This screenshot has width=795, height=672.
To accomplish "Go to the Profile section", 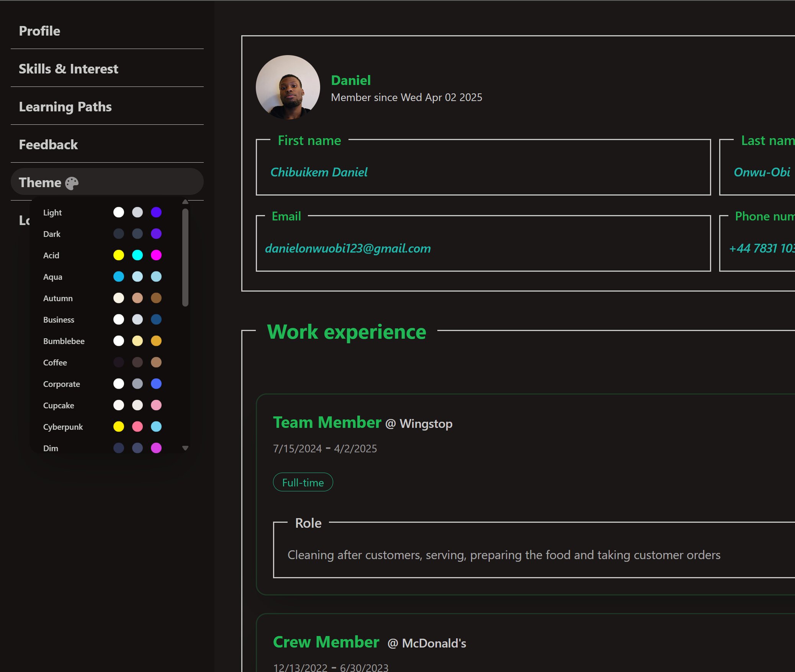I will (x=39, y=31).
